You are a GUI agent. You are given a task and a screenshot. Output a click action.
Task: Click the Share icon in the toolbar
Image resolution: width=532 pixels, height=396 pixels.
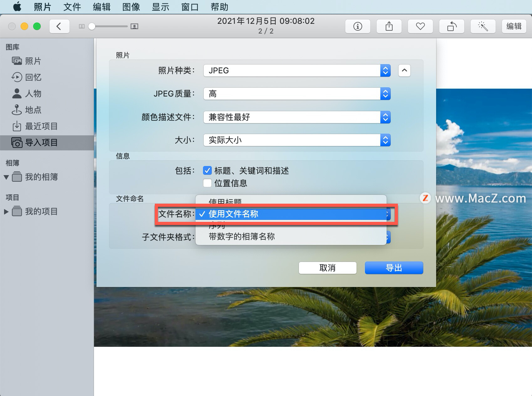point(389,26)
